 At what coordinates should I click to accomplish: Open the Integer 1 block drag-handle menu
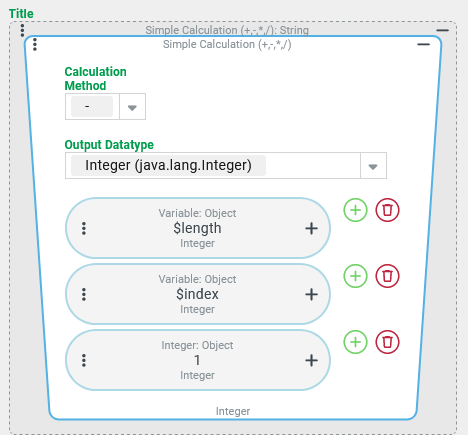(x=84, y=360)
